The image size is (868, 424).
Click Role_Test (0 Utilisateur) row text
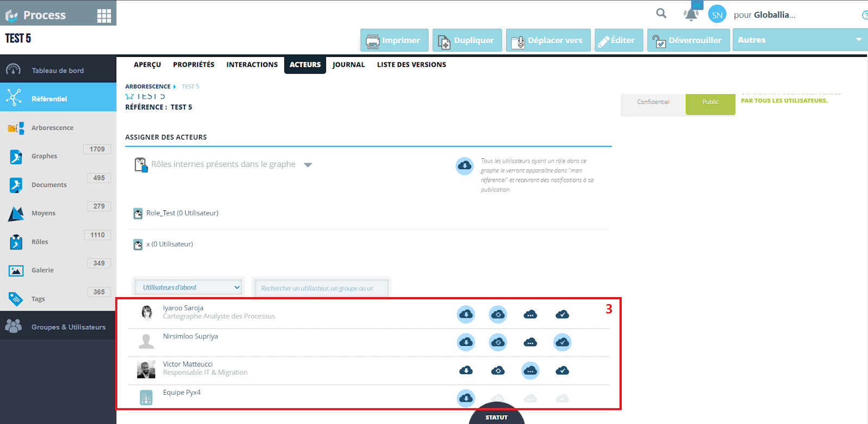tap(182, 213)
